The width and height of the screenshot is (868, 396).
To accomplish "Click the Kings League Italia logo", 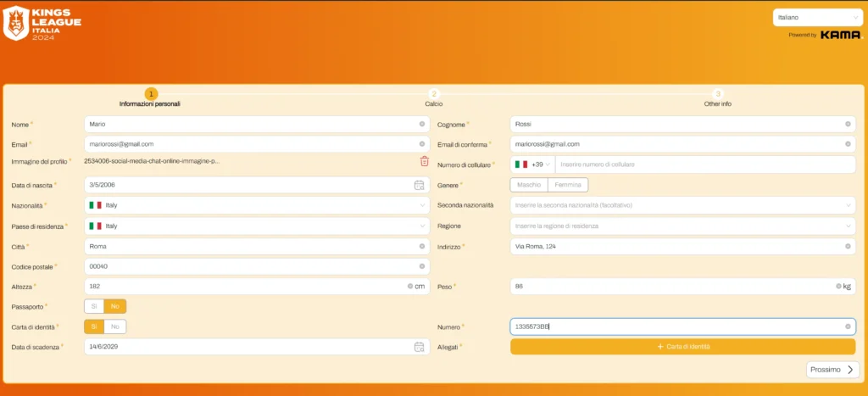I will pyautogui.click(x=42, y=23).
